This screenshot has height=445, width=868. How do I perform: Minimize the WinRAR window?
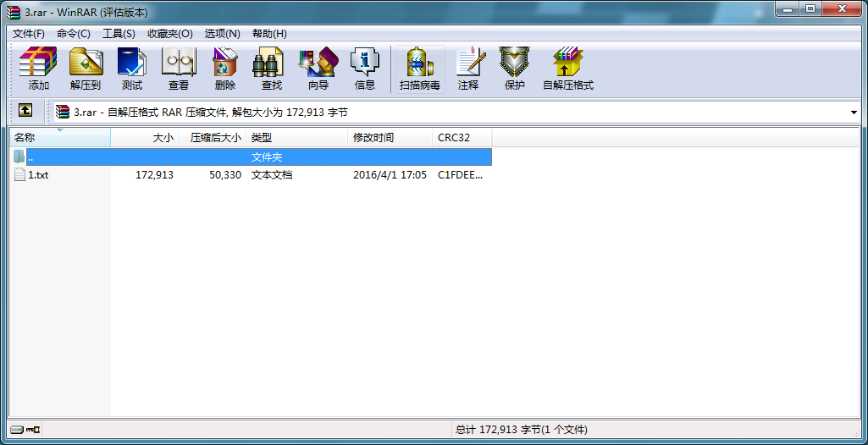[786, 8]
